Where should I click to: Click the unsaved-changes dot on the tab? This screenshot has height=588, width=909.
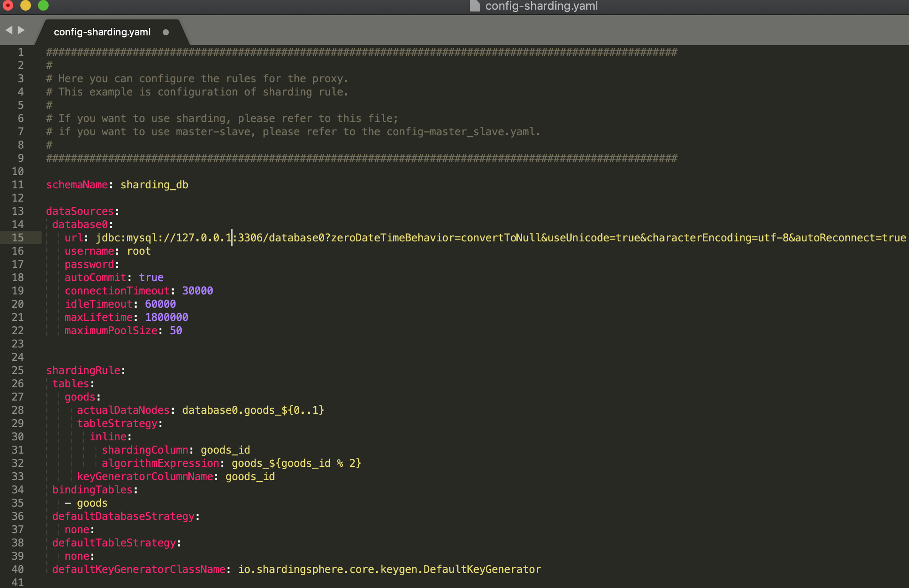(x=166, y=32)
